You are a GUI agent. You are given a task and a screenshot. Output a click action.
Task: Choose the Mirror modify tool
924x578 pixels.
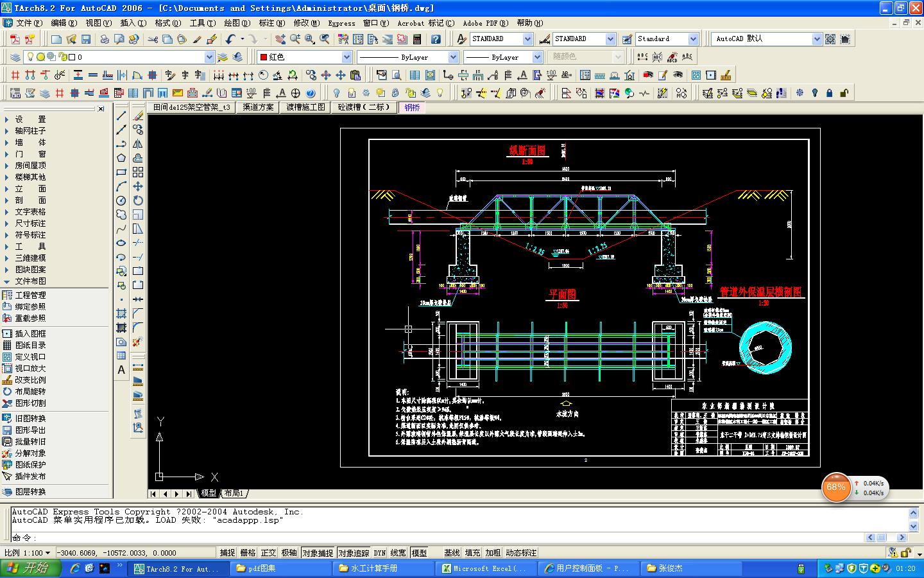[138, 144]
